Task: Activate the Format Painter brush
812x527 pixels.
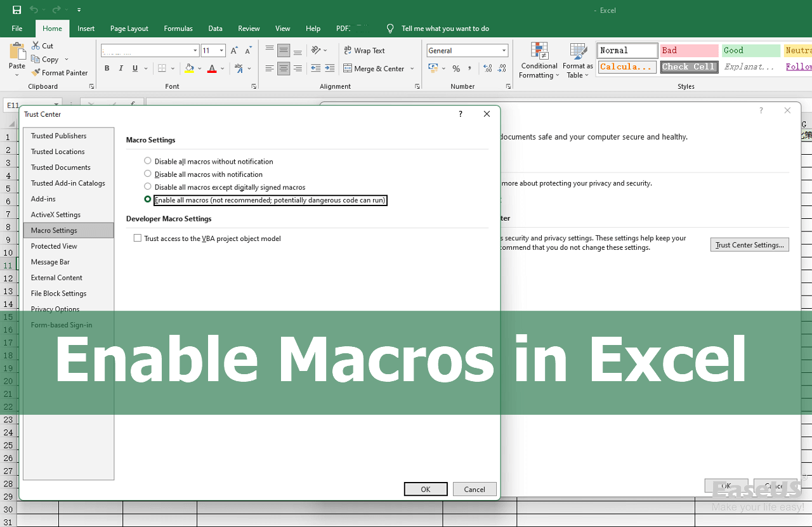Action: point(36,72)
